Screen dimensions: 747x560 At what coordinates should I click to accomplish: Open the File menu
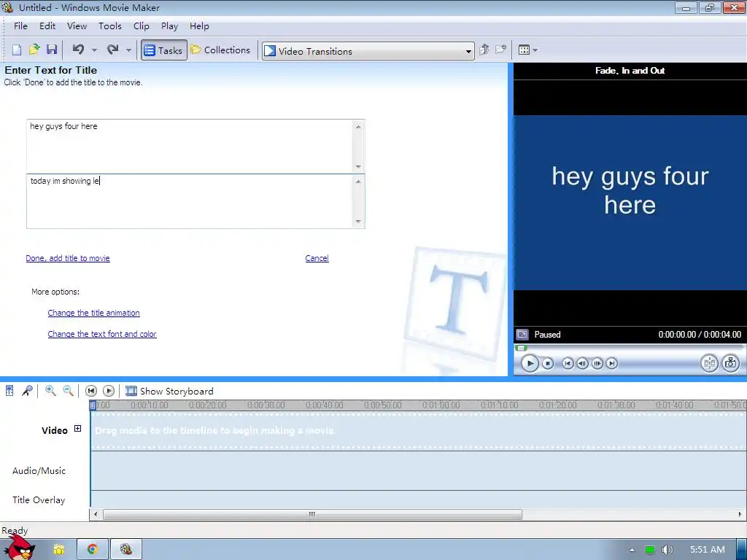click(20, 26)
